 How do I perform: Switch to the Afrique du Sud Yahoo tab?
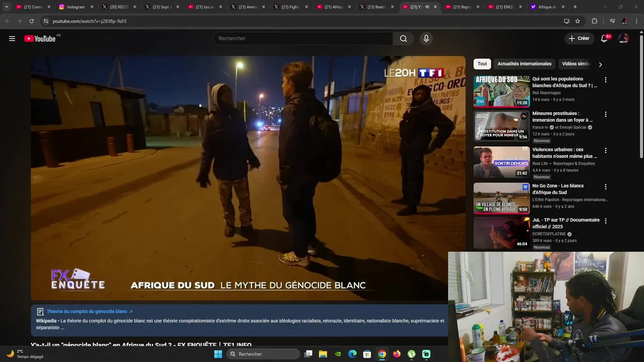548,7
